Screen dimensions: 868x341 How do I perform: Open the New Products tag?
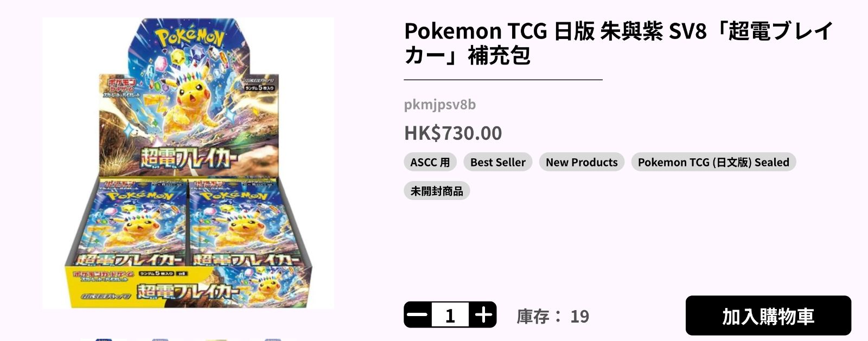(x=582, y=162)
